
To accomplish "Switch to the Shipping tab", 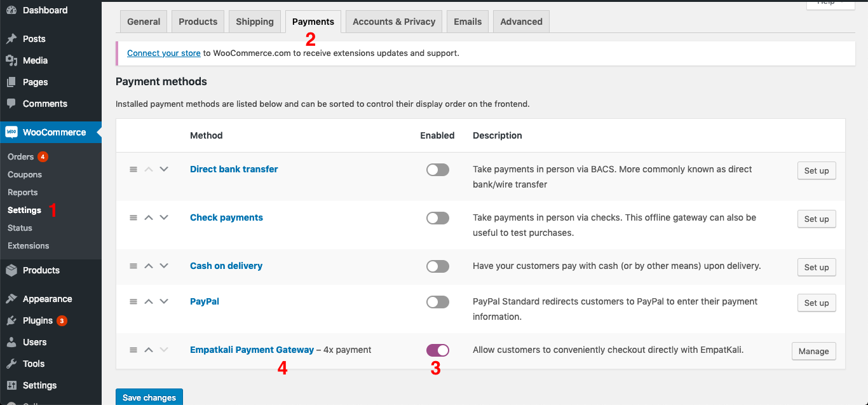I will pyautogui.click(x=255, y=22).
